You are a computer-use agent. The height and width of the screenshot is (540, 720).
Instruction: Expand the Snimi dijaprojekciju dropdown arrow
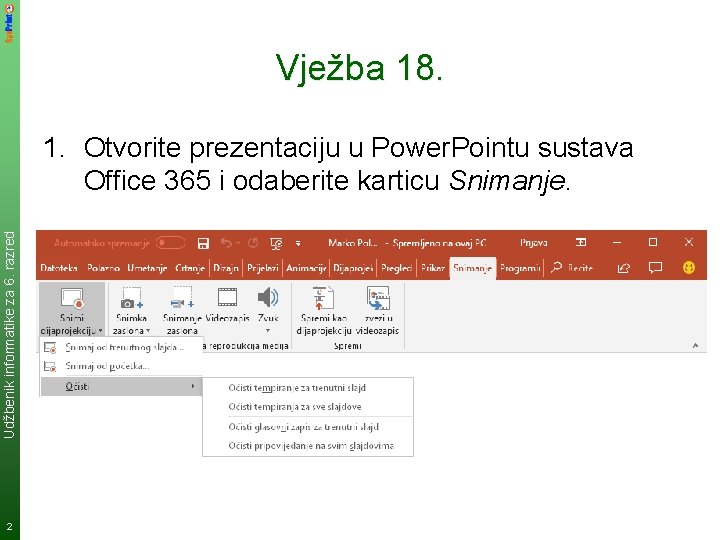(101, 330)
